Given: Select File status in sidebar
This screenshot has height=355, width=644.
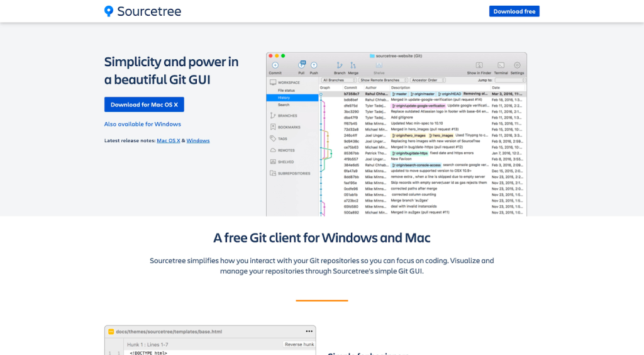Looking at the screenshot, I should (x=286, y=91).
